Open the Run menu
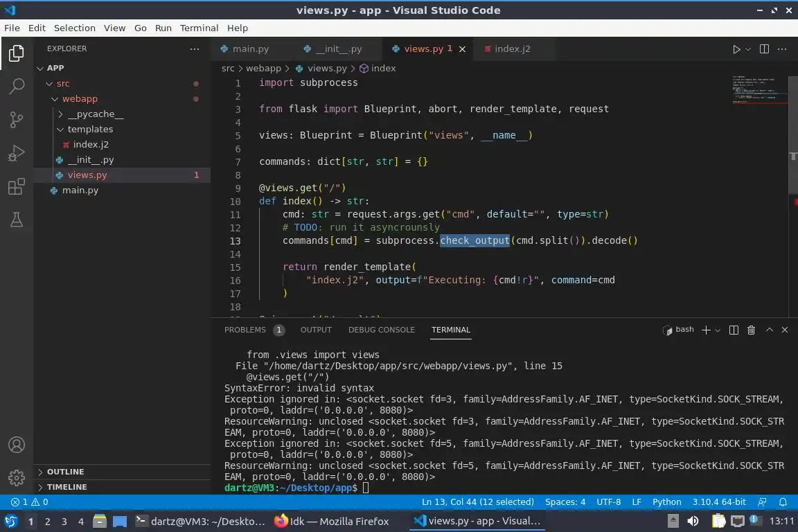Image resolution: width=798 pixels, height=532 pixels. point(163,28)
